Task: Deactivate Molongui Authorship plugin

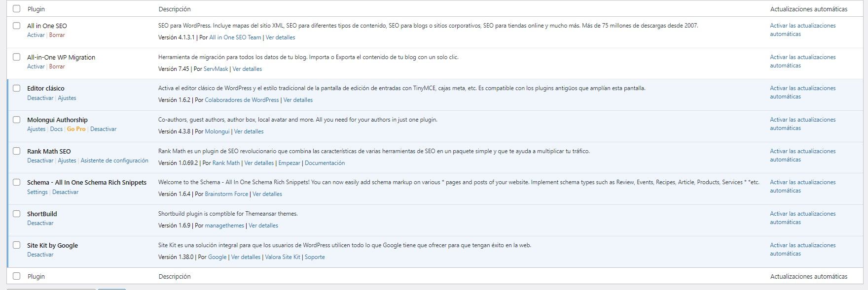Action: [x=104, y=129]
